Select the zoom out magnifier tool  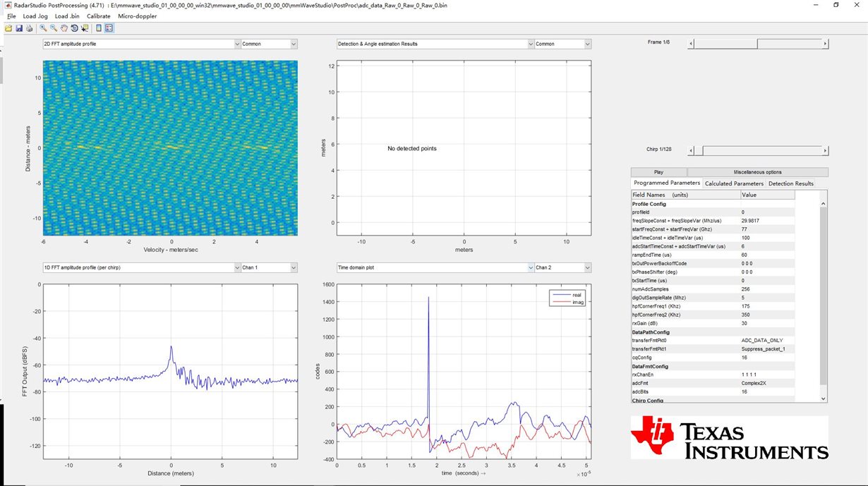54,28
